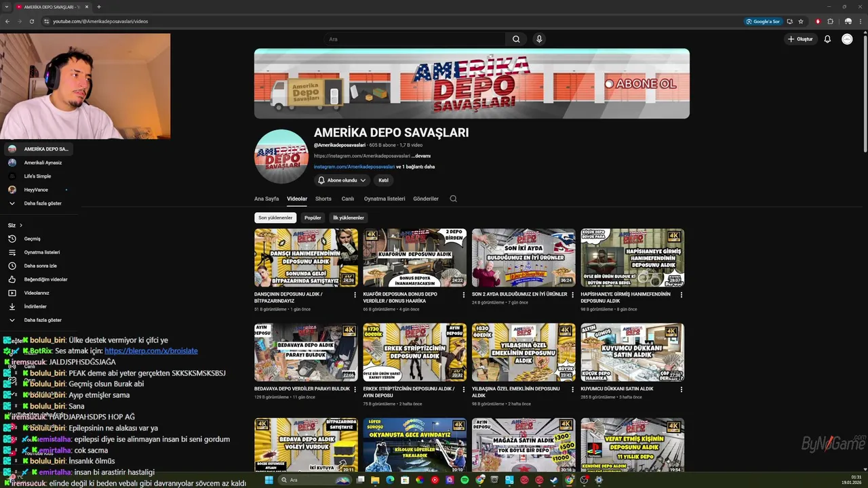Open Microsoft Edge from the taskbar
The height and width of the screenshot is (488, 868).
[390, 480]
